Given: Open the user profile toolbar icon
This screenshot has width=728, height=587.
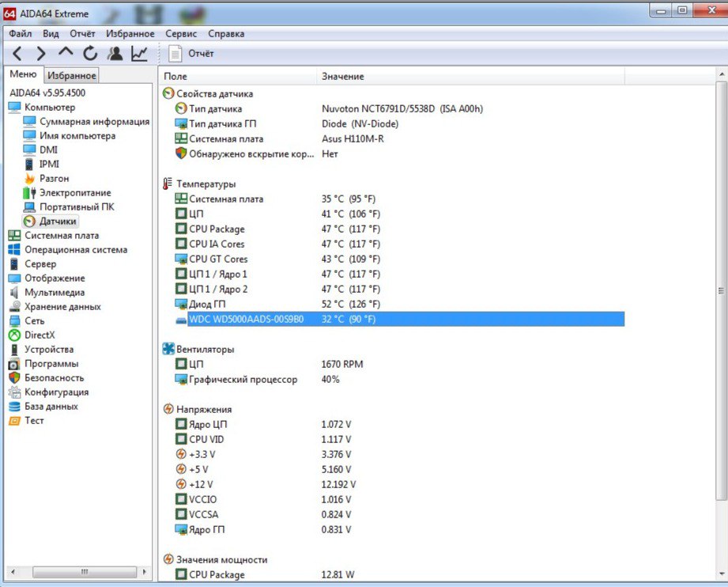Looking at the screenshot, I should (115, 54).
